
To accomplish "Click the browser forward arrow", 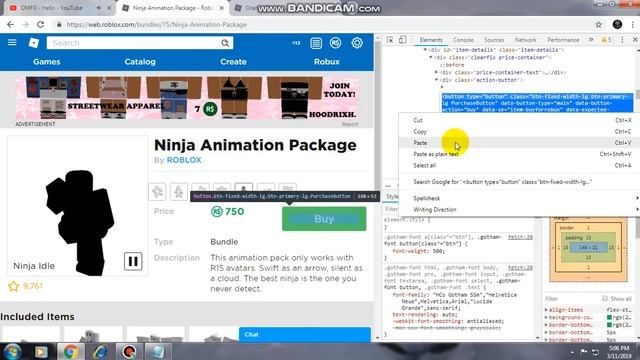I will [x=25, y=24].
